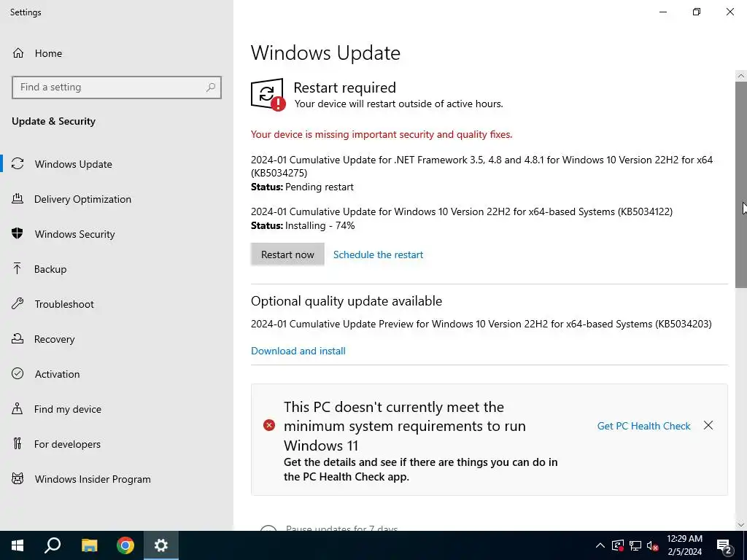Screen dimensions: 747x560
Task: Open the Windows Start menu
Action: (18, 545)
